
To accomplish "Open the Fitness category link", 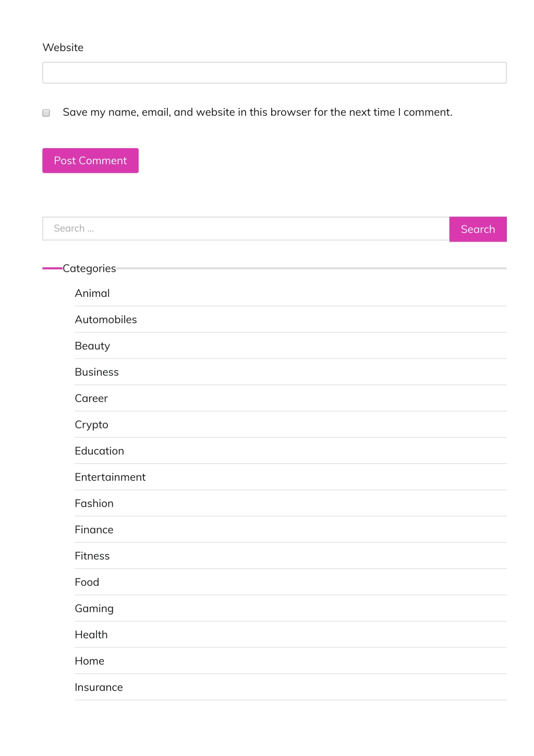I will 92,556.
